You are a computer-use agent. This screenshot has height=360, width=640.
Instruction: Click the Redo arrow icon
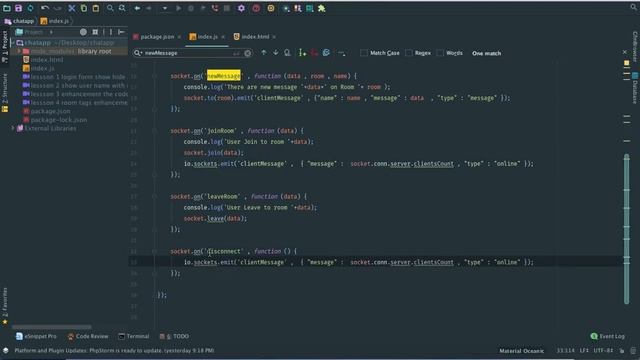pos(58,8)
